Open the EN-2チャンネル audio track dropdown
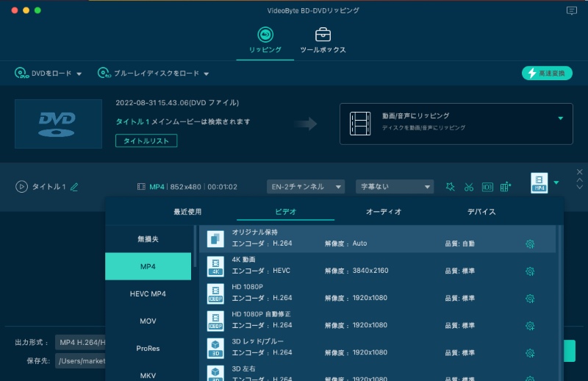The width and height of the screenshot is (588, 381). [305, 187]
